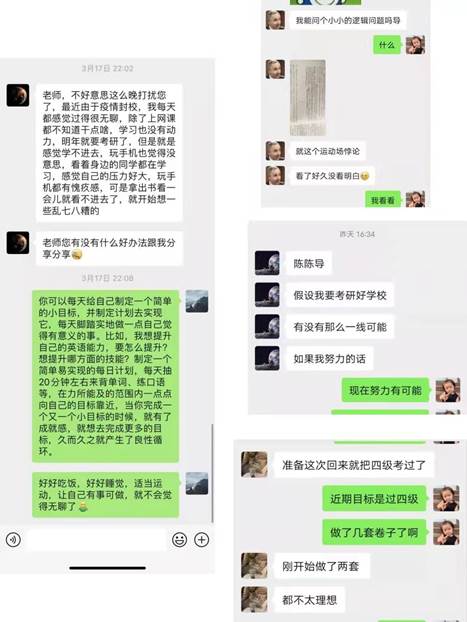Select the 老师您有没有什么好办法 message bubble

tap(109, 248)
